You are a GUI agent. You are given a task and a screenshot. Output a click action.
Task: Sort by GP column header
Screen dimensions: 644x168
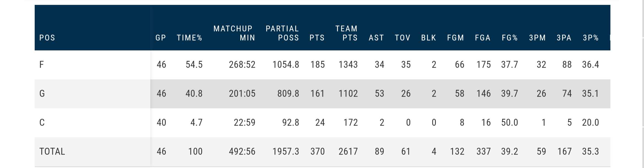pos(161,38)
